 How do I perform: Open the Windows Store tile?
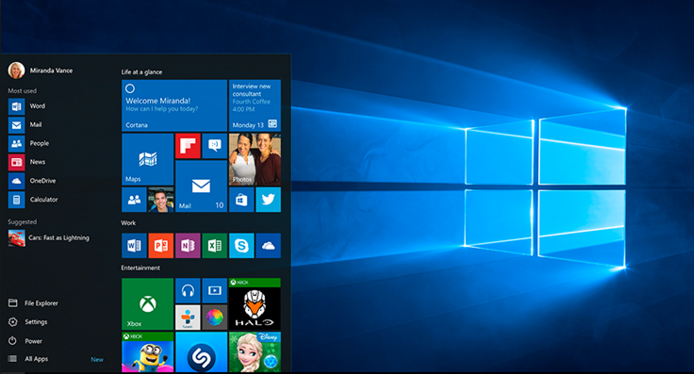coord(241,199)
